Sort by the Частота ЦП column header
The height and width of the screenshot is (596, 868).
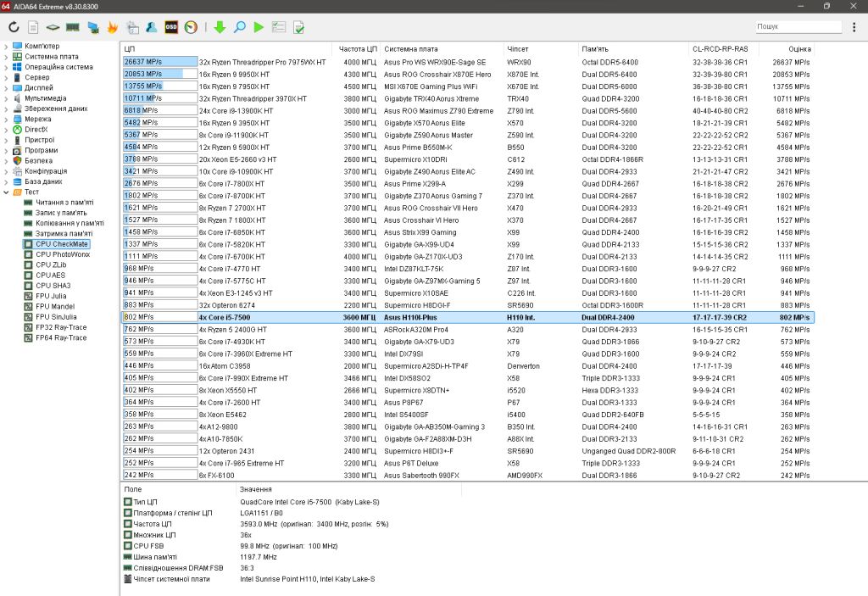point(357,48)
